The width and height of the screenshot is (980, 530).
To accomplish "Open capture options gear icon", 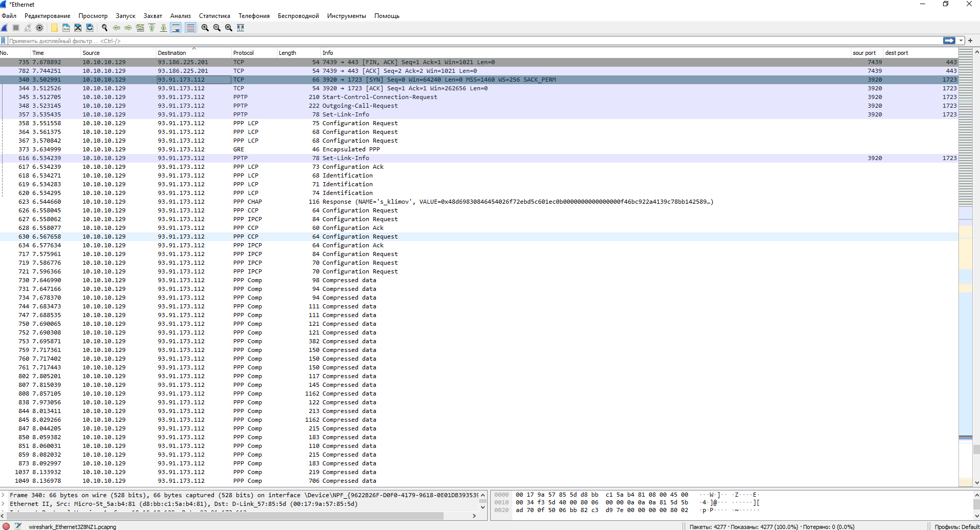I will click(x=39, y=28).
